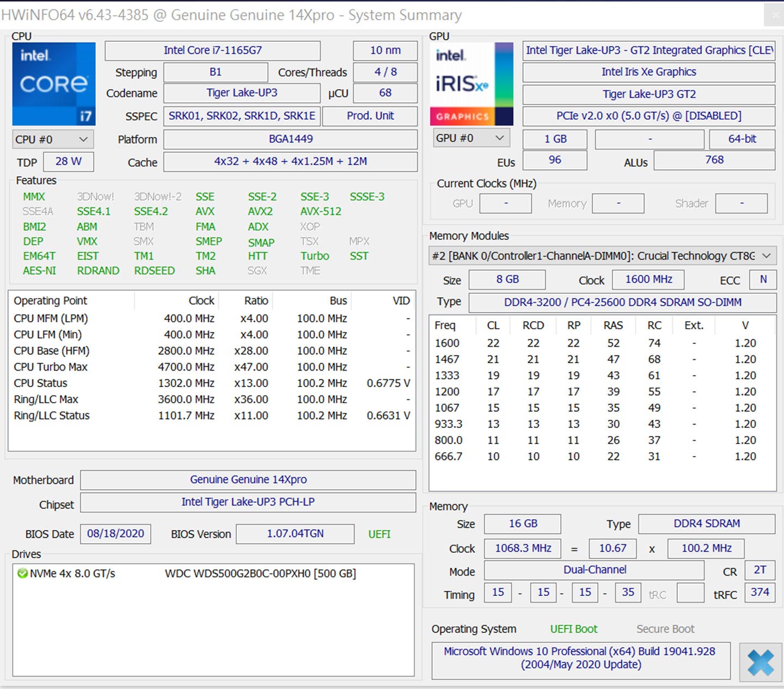Click the Intel Core i7 logo

point(53,84)
